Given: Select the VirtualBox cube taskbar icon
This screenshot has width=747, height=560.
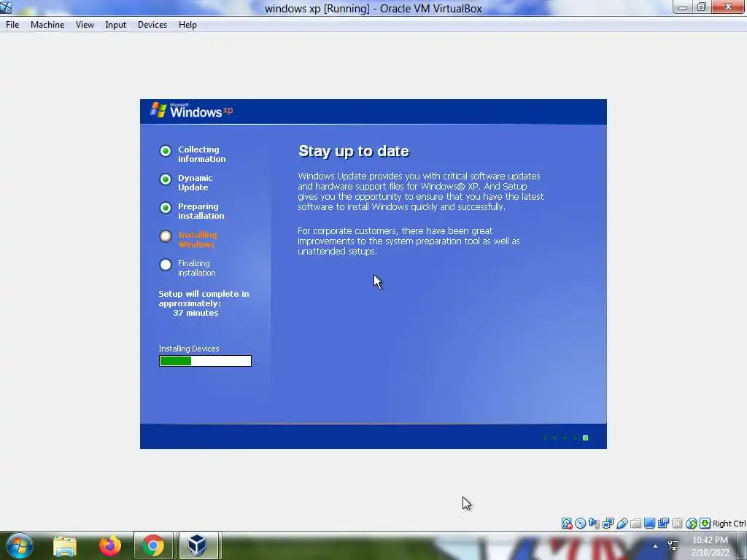Looking at the screenshot, I should pos(197,545).
